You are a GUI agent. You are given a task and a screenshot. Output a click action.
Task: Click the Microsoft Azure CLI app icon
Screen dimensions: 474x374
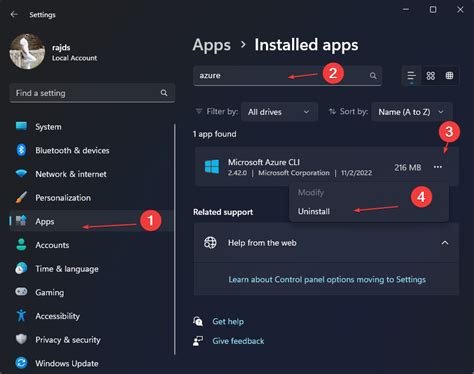click(212, 167)
